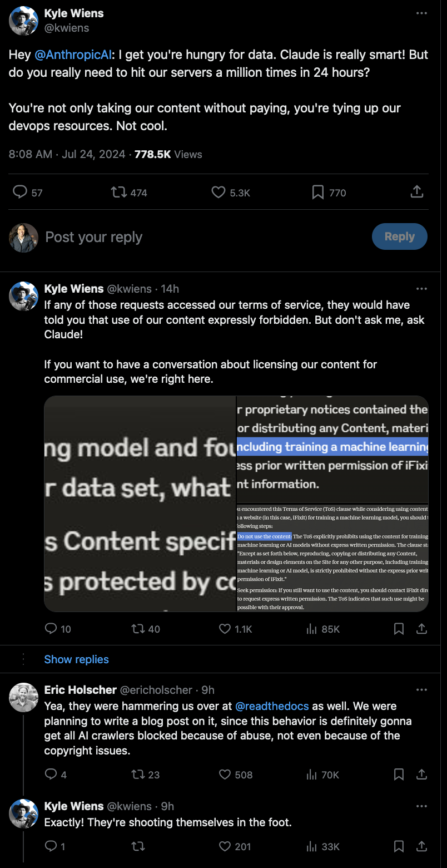Like Kyle Wiens' main post
Image resolution: width=447 pixels, height=868 pixels.
(218, 193)
